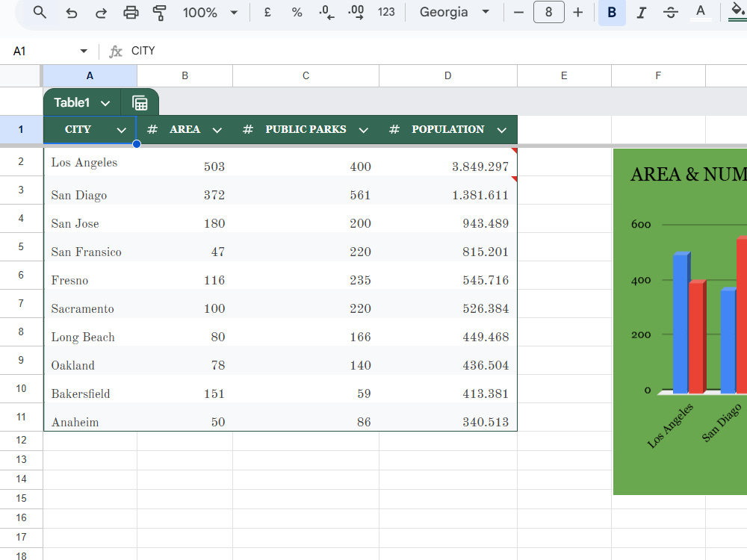Screen dimensions: 747x560
Task: Click the PUBLIC PARKS number type icon
Action: [248, 129]
